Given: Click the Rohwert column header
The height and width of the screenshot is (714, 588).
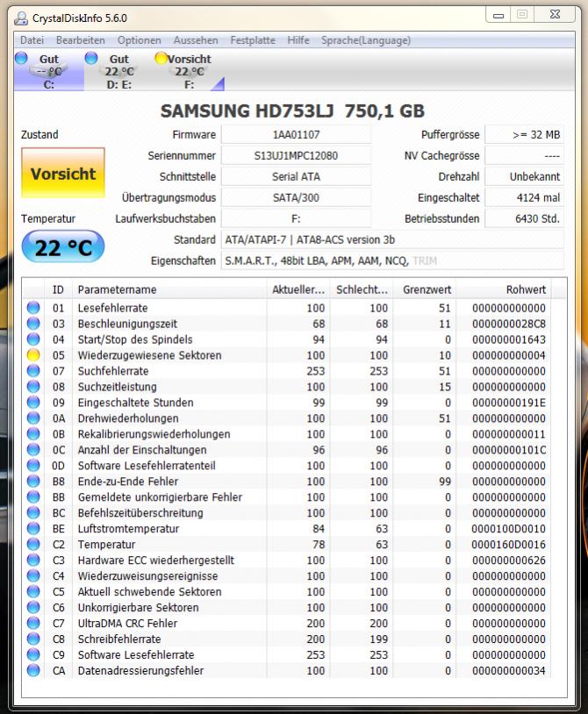Looking at the screenshot, I should 504,289.
